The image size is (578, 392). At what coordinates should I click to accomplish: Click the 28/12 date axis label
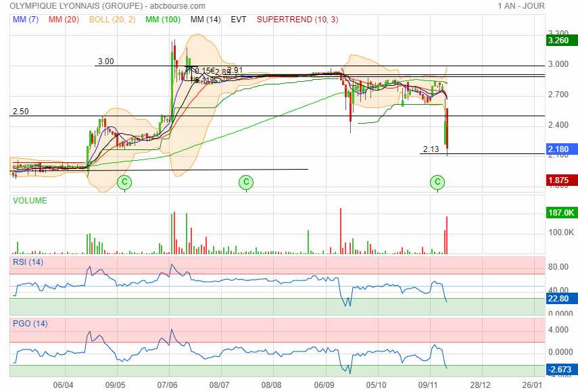(480, 385)
